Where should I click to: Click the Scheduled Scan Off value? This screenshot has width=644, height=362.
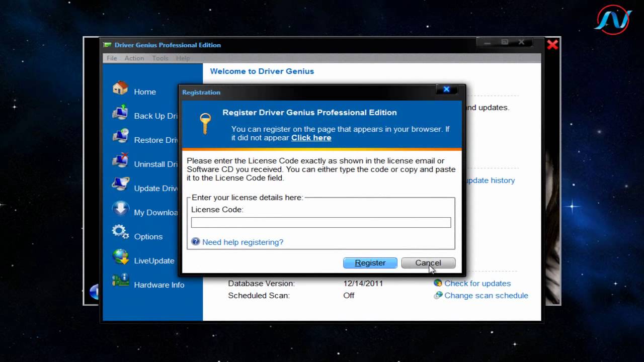click(x=349, y=296)
